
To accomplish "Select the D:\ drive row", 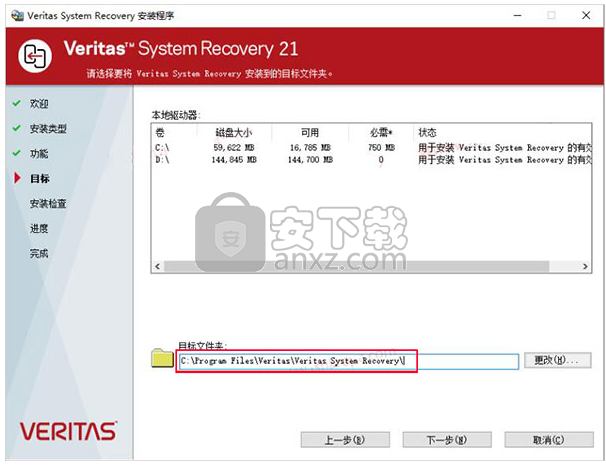I will [x=371, y=160].
